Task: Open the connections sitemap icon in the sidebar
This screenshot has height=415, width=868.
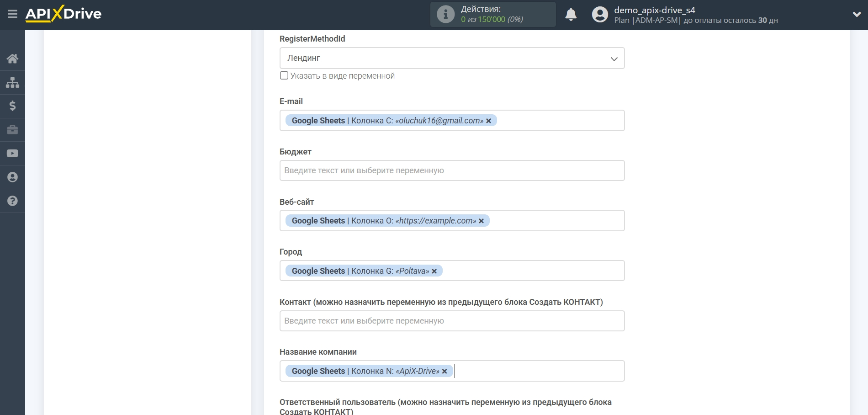Action: pyautogui.click(x=12, y=82)
